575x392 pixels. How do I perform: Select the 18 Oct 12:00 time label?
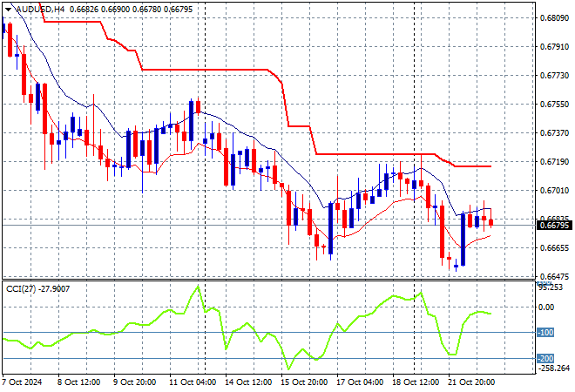(x=416, y=382)
